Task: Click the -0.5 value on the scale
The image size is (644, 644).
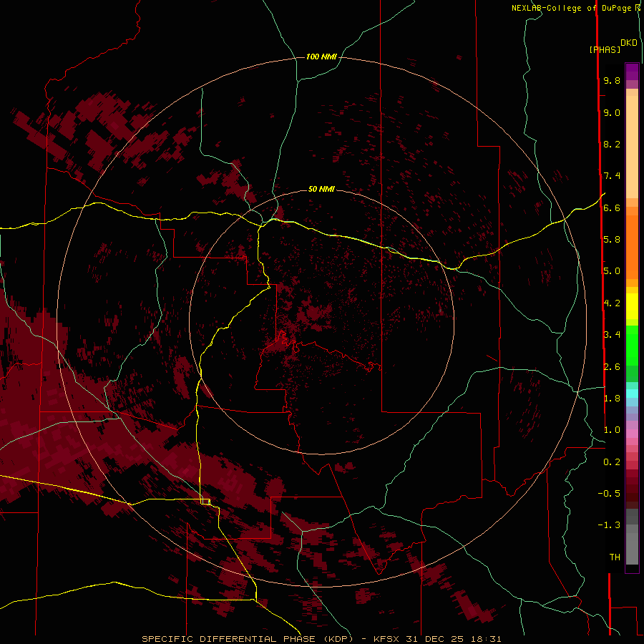Action: [x=609, y=494]
